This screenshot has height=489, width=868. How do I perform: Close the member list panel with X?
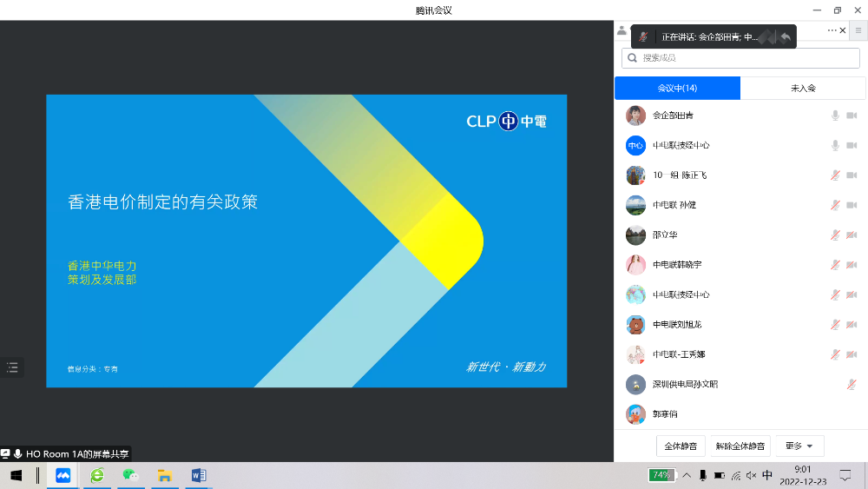click(x=843, y=30)
